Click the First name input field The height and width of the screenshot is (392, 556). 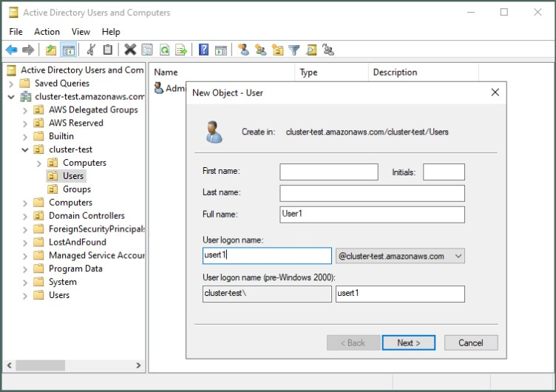tap(329, 172)
